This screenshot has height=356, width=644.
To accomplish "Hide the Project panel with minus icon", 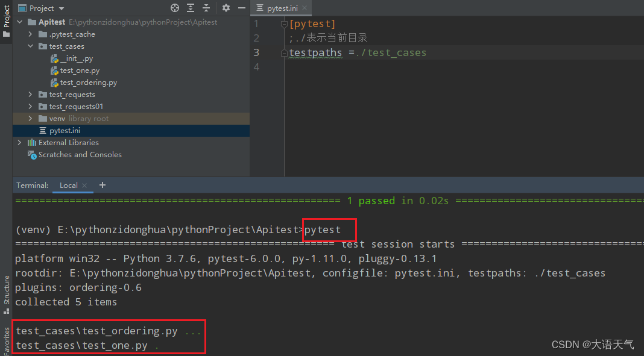I will click(241, 8).
